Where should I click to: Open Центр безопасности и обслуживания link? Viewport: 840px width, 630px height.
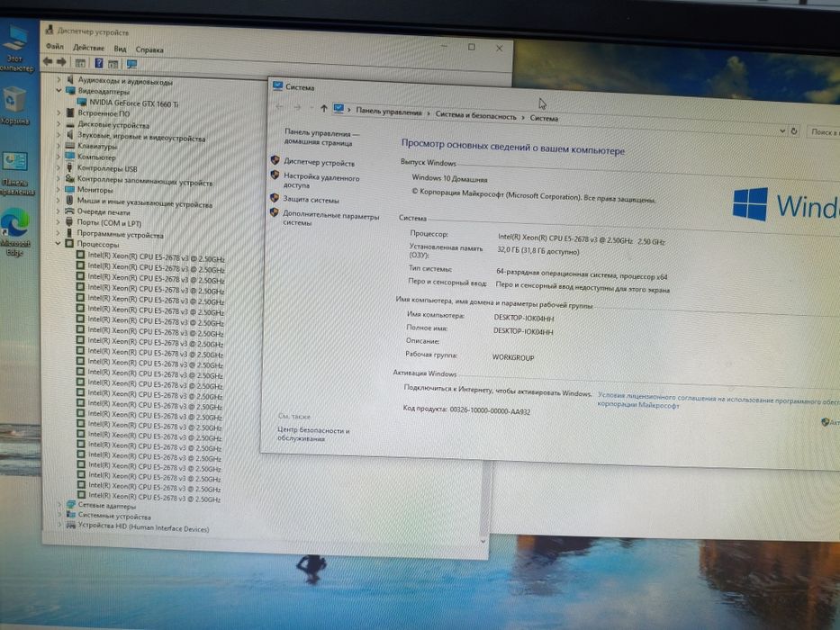click(313, 435)
